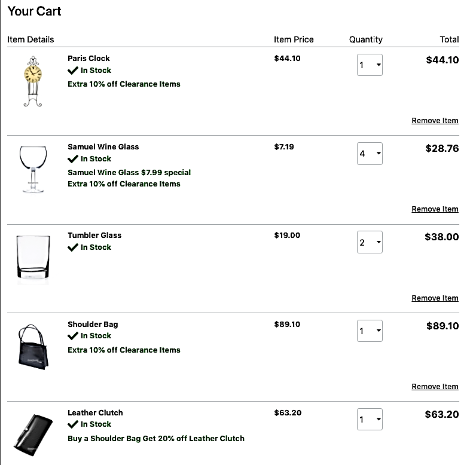
Task: Click the Paris Clock product image
Action: click(33, 82)
